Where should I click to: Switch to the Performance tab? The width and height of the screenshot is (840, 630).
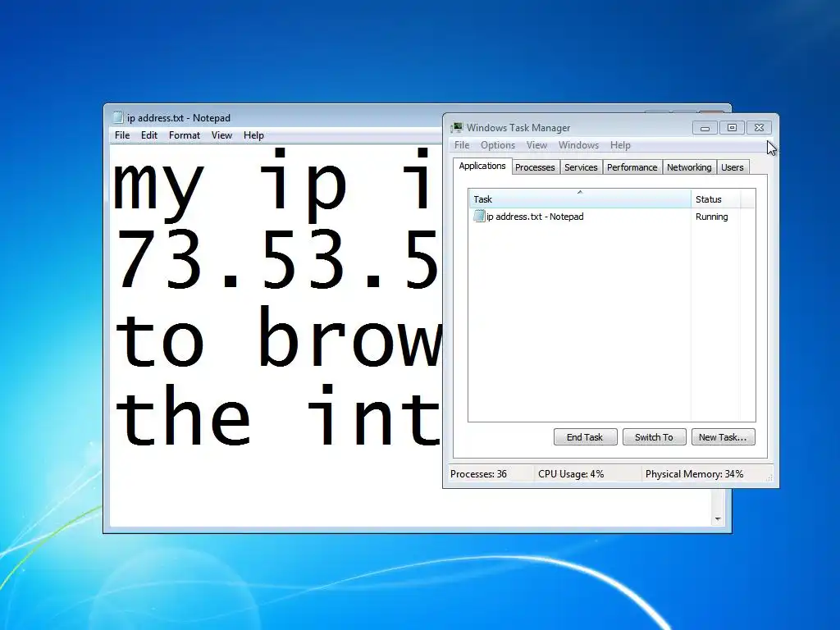point(632,167)
